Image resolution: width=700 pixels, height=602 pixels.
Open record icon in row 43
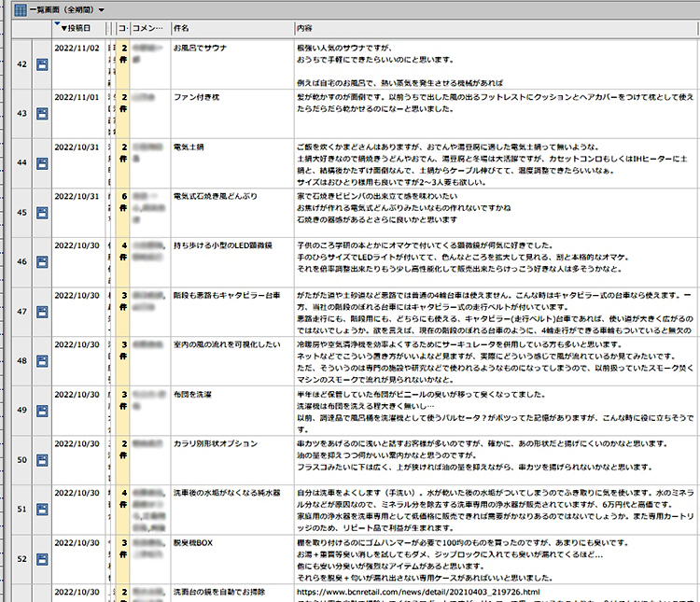[42, 114]
